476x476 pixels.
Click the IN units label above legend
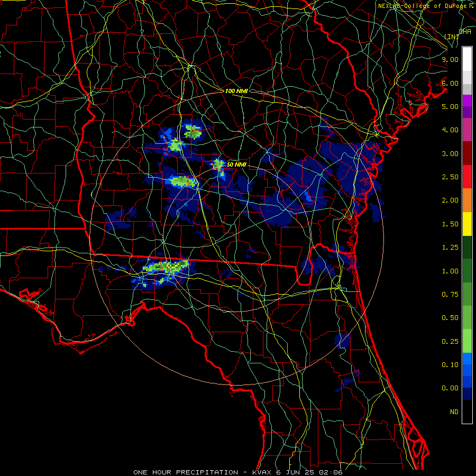[x=452, y=36]
